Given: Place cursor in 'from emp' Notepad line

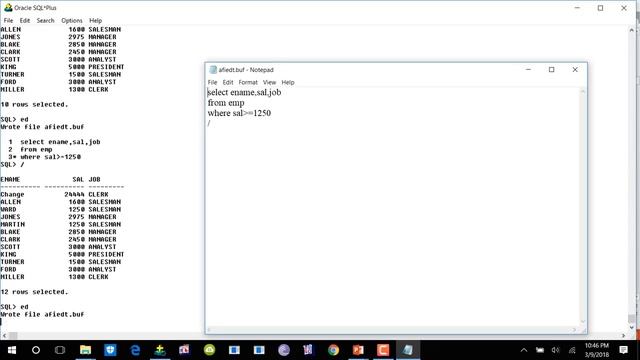Looking at the screenshot, I should [x=226, y=103].
